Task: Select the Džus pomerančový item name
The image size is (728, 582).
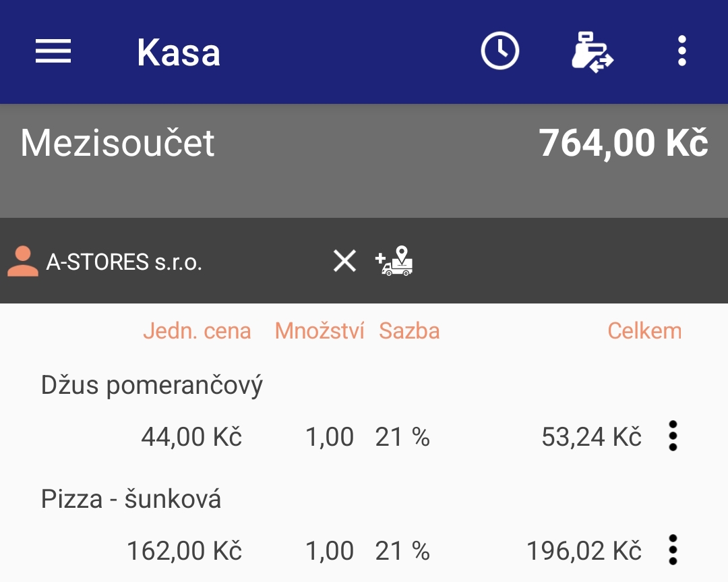Action: click(x=152, y=386)
